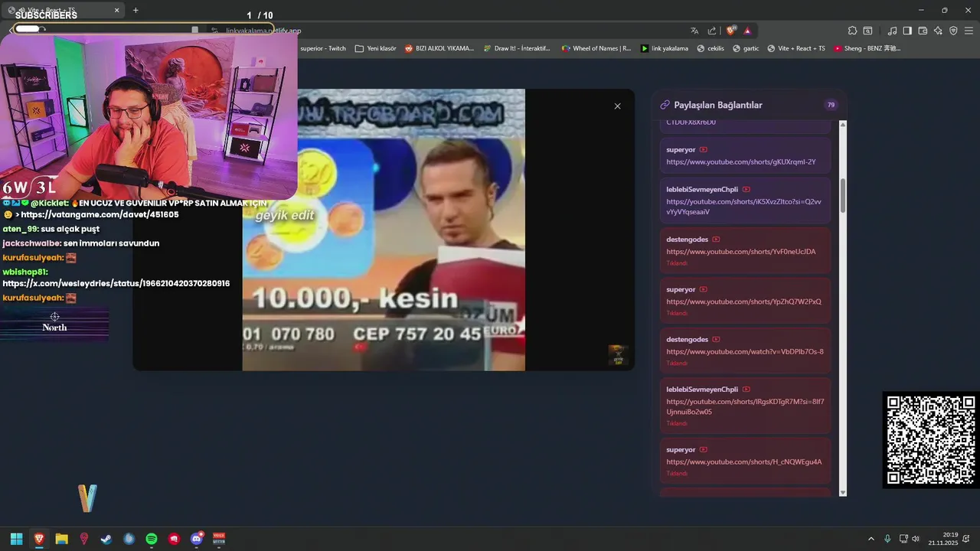Open volume control in system tray
This screenshot has width=980, height=551.
coord(916,539)
